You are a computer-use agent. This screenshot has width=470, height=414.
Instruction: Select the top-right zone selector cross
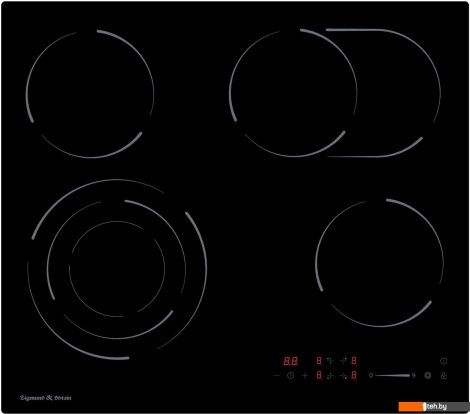344,361
